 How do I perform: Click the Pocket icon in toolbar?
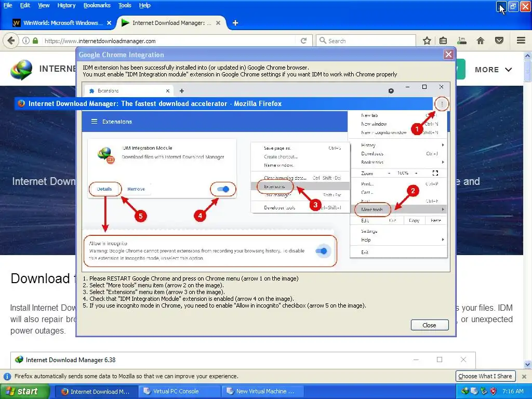coord(499,41)
